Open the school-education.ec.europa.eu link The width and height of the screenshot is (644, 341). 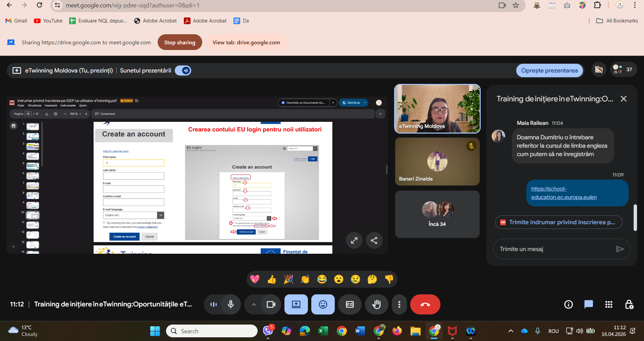point(563,193)
